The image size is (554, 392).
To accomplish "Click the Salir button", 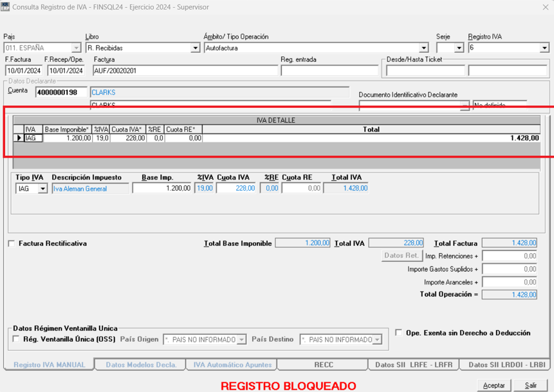I will [531, 386].
